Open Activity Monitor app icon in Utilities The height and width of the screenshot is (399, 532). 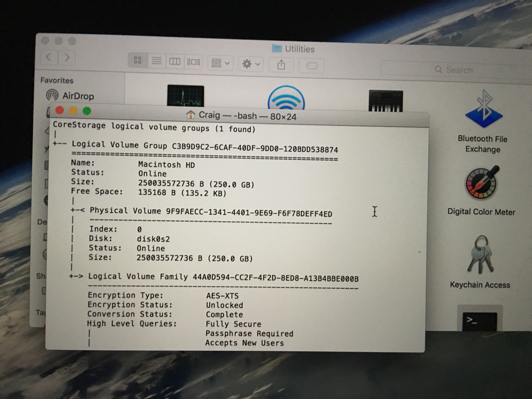(185, 96)
